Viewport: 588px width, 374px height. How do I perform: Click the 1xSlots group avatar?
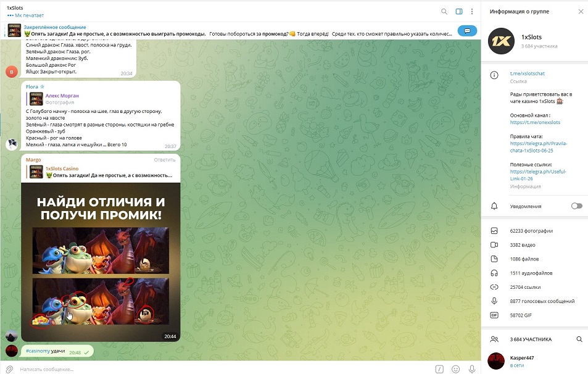pos(501,41)
